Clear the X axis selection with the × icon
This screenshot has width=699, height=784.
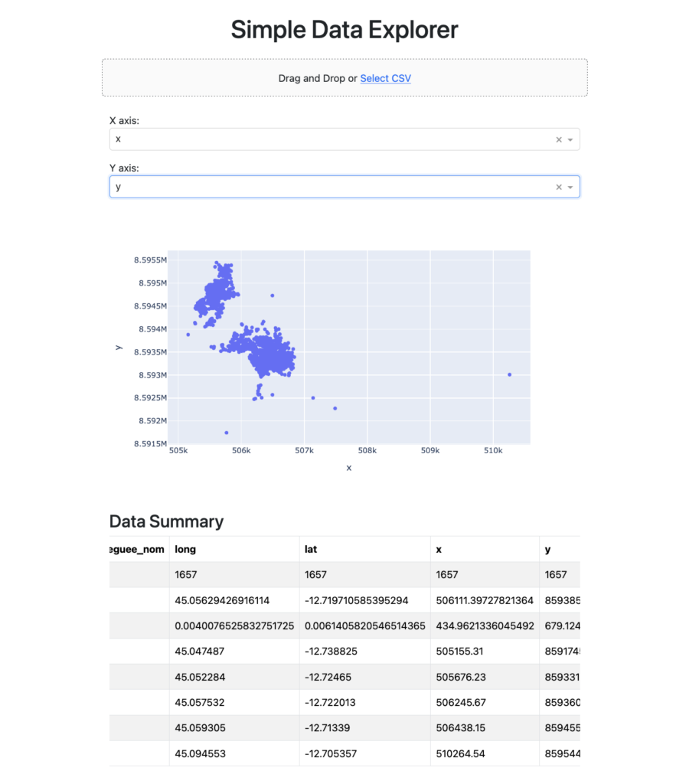coord(559,139)
